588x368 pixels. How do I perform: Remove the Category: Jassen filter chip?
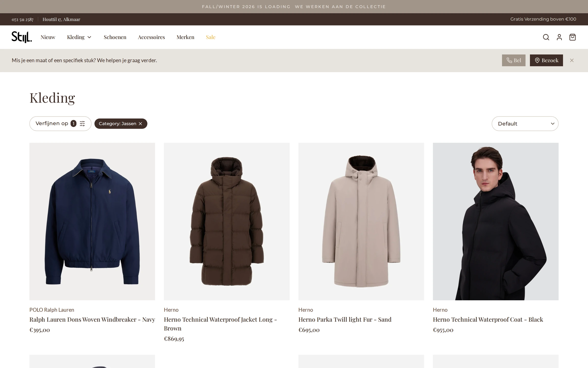(140, 124)
